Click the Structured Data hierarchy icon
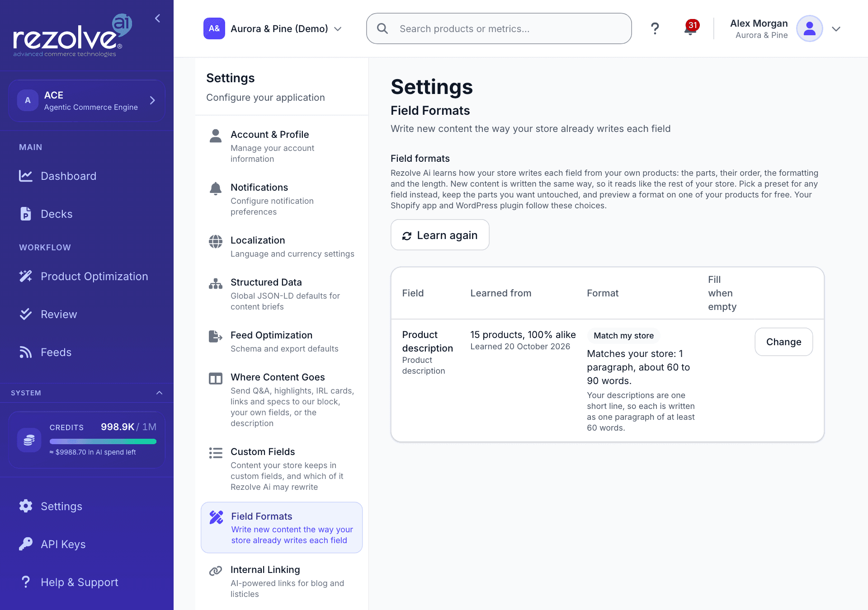Screen dimensions: 868x610 pyautogui.click(x=216, y=283)
